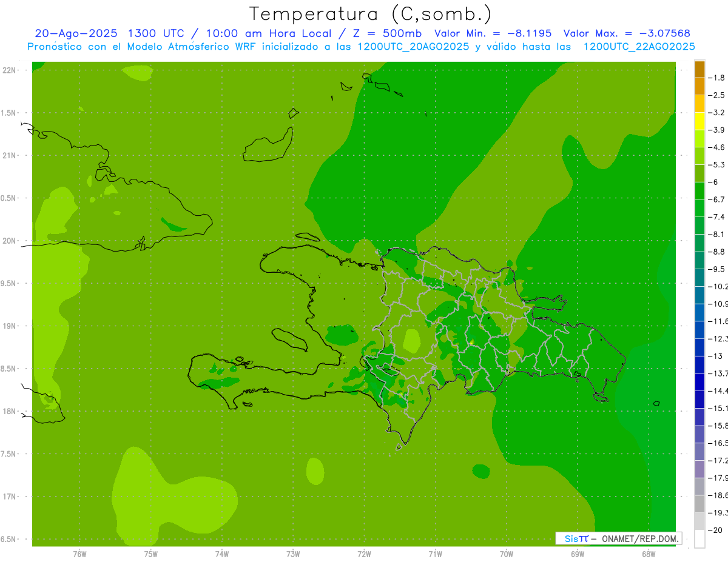Select the '-2.5' legend value
This screenshot has height=562, width=728.
coord(716,95)
